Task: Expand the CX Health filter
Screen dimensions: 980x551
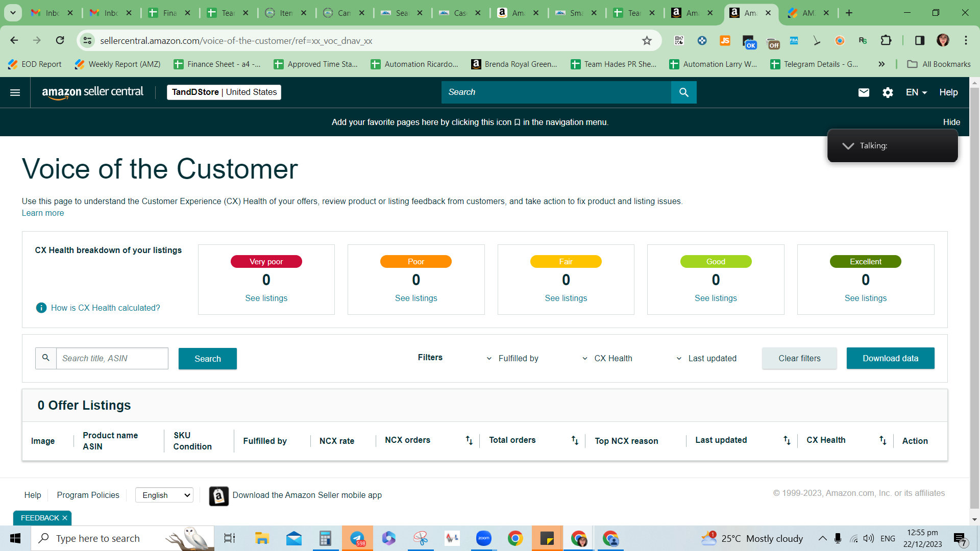Action: pyautogui.click(x=607, y=358)
